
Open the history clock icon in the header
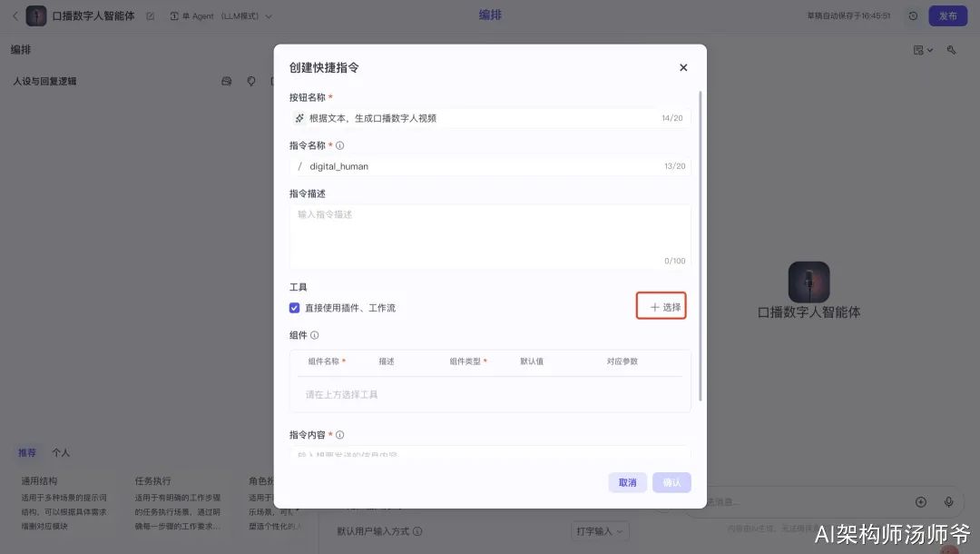[x=913, y=16]
